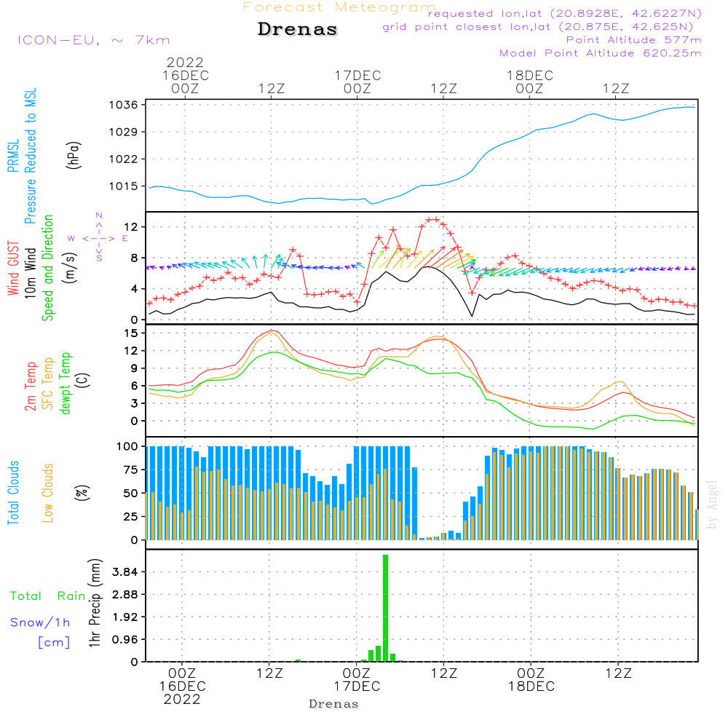This screenshot has width=728, height=728.
Task: Click the bottom '00Z 16DEC 2022' time label
Action: (x=182, y=687)
